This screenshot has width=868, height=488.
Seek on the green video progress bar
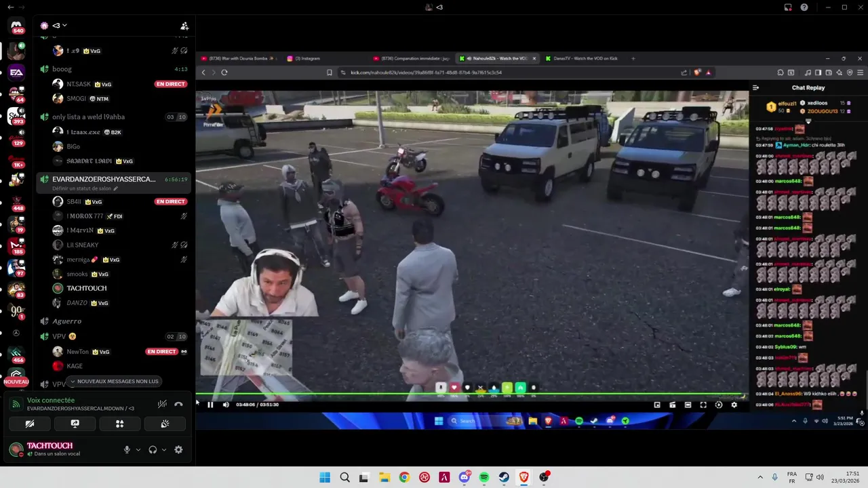coord(471,394)
